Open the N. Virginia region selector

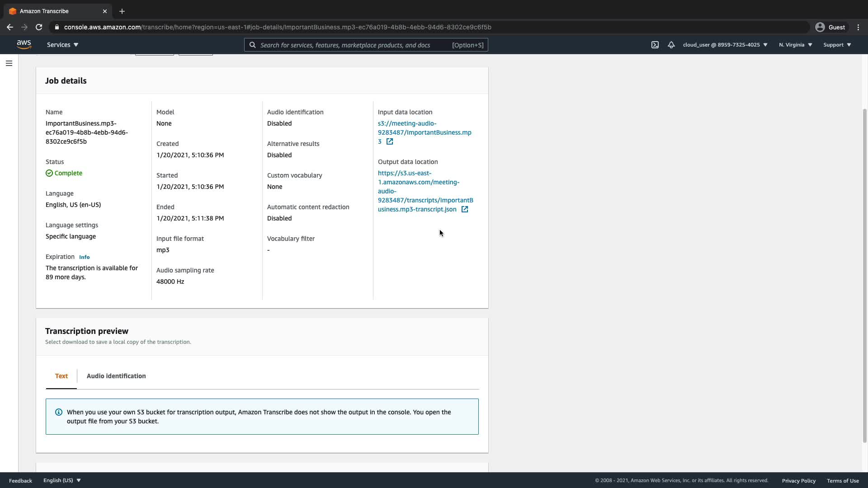pyautogui.click(x=795, y=45)
